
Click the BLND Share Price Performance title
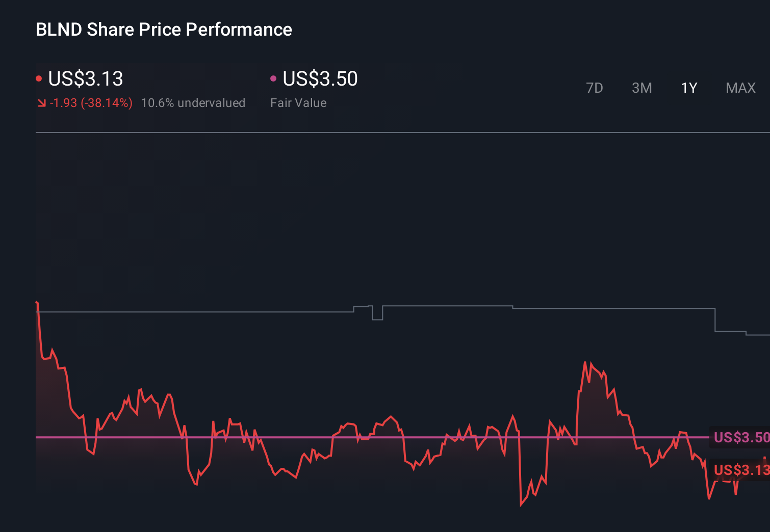(x=164, y=29)
